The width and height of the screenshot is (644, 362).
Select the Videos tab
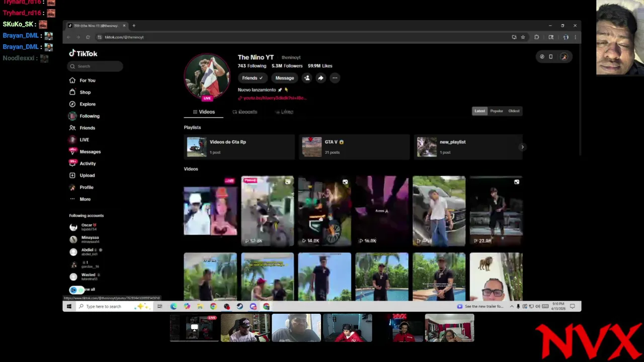204,112
